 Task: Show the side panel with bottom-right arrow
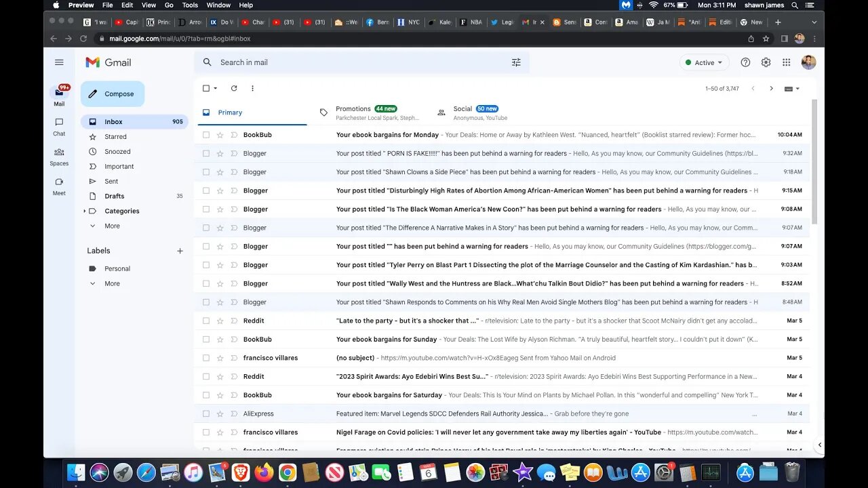819,445
